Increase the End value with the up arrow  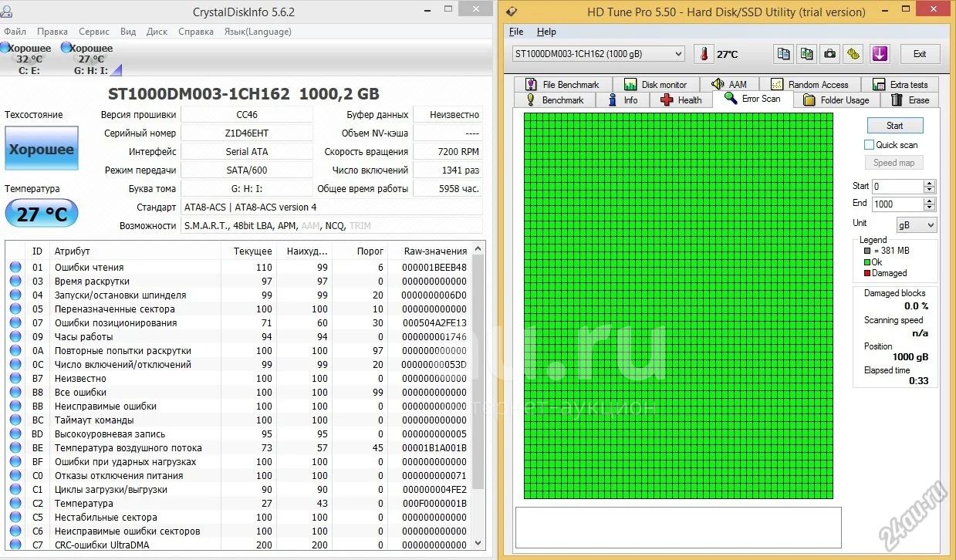[929, 201]
